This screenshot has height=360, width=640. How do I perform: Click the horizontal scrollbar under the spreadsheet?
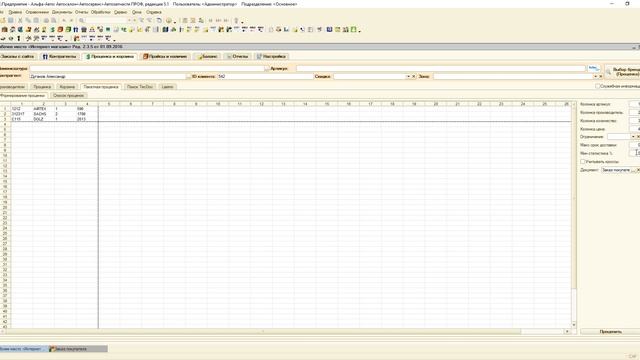(263, 331)
